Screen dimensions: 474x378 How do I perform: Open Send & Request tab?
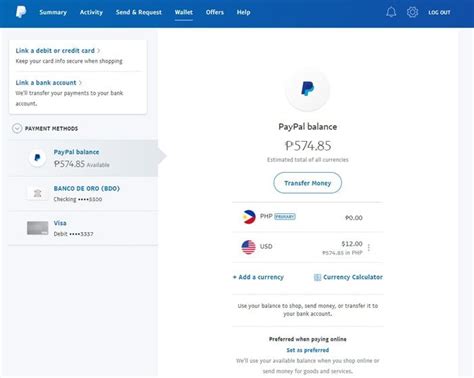(139, 12)
